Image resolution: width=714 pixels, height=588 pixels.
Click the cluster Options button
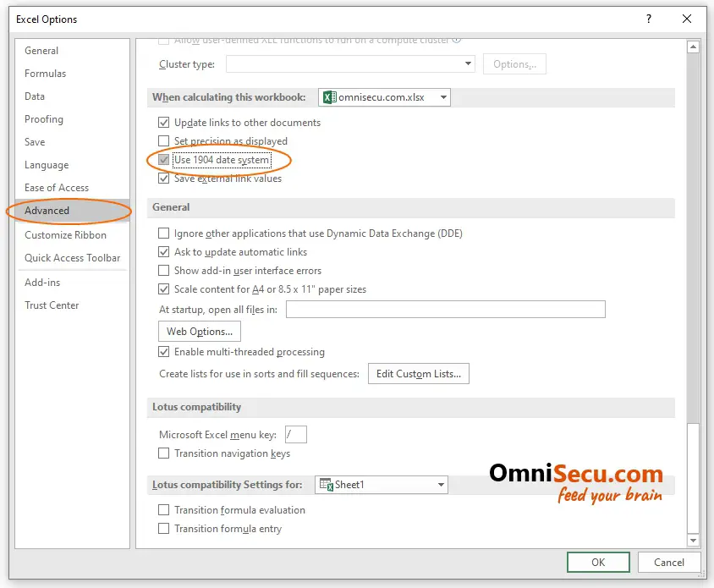[x=514, y=63]
